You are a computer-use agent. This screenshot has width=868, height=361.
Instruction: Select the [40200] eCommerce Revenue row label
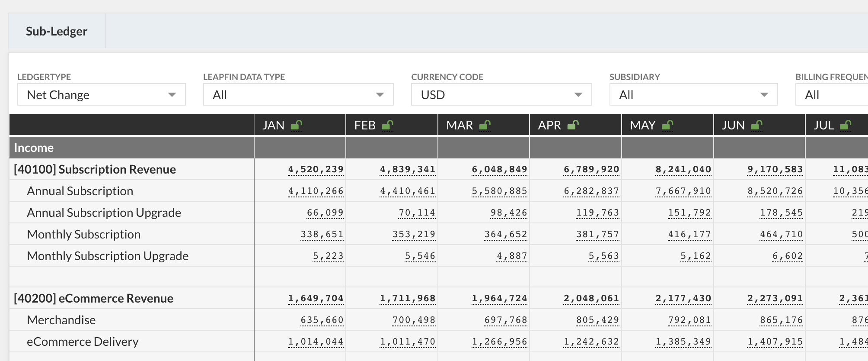click(94, 298)
